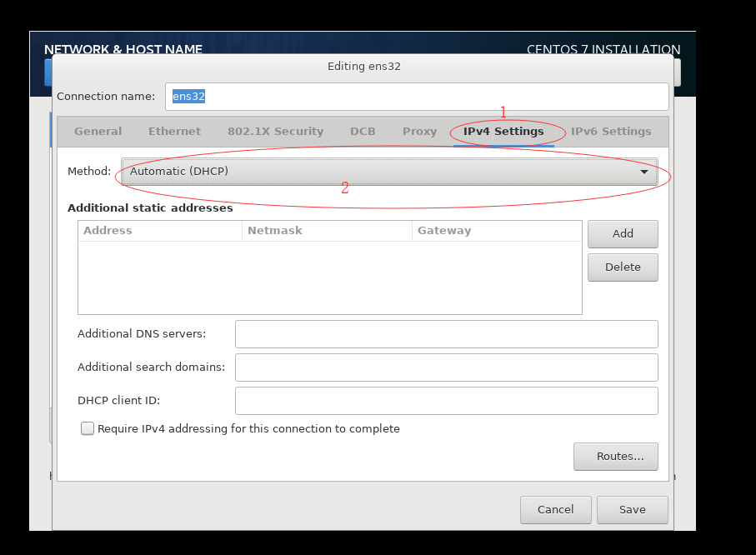The width and height of the screenshot is (756, 555).
Task: Switch to IPv6 Settings tab
Action: [x=611, y=131]
